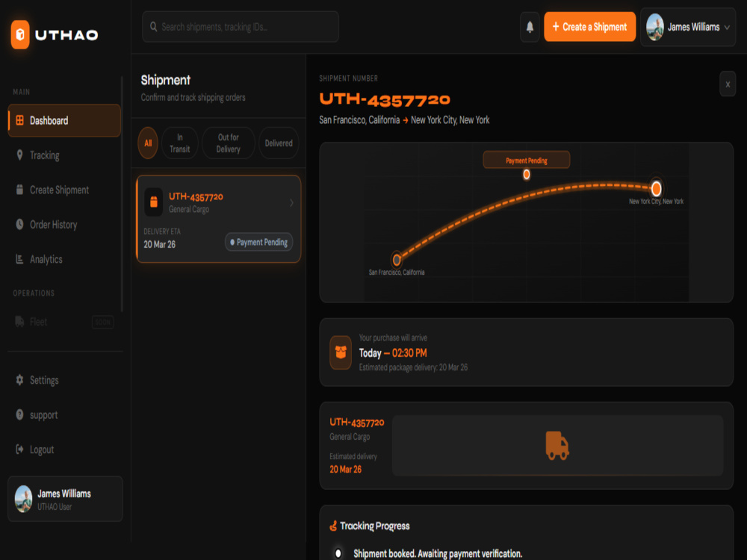The image size is (747, 560).
Task: Focus the Search shipments input field
Action: pos(241,27)
